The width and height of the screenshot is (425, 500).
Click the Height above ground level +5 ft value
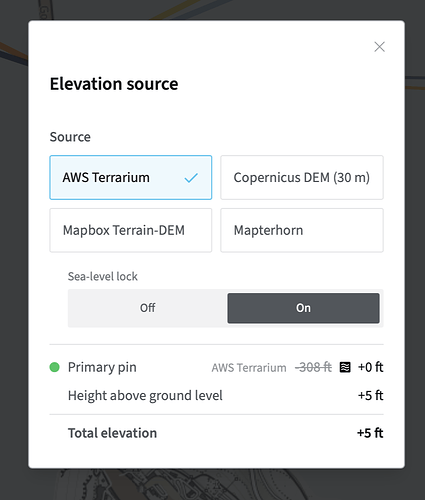[x=370, y=396]
